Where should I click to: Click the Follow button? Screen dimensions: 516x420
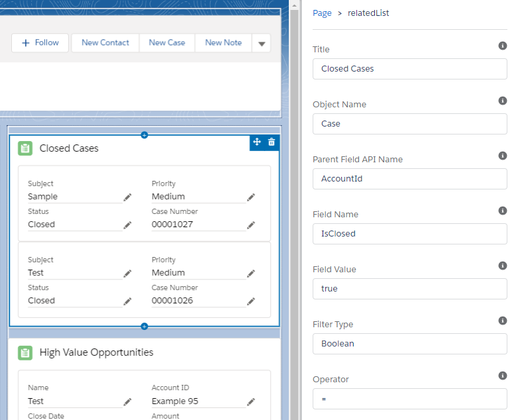click(x=40, y=43)
